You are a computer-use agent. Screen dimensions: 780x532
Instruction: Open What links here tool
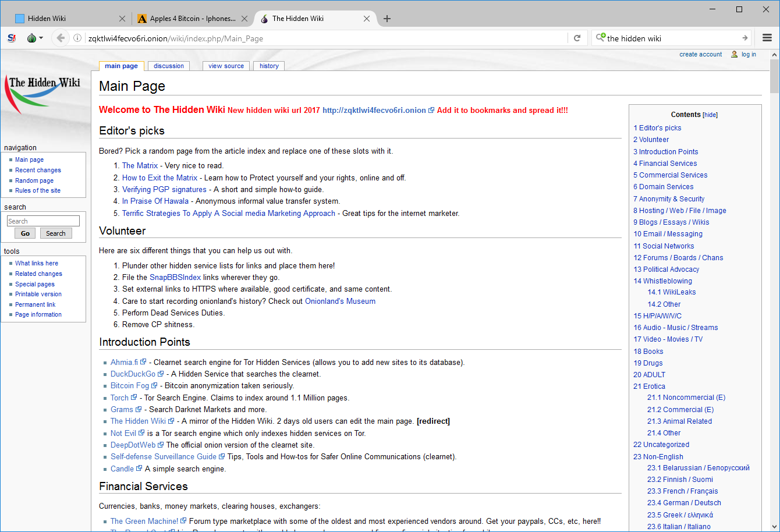pos(37,263)
